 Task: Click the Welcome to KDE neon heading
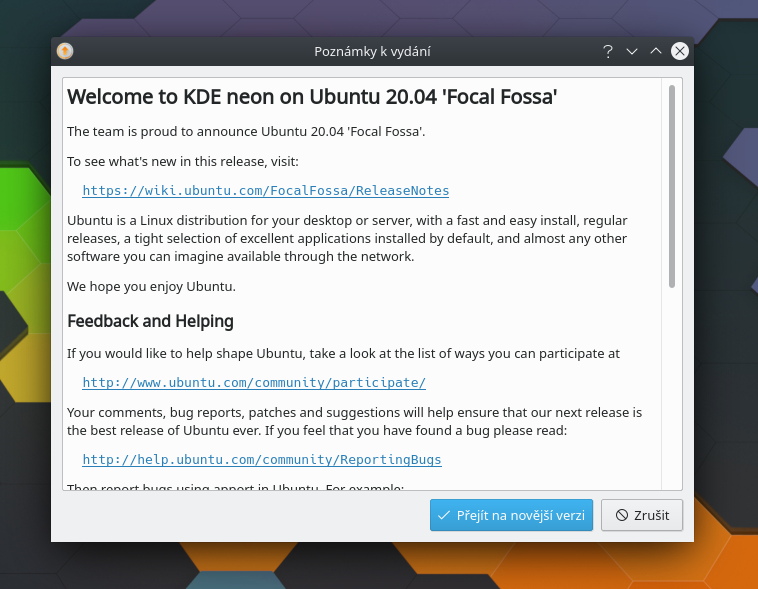tap(312, 97)
